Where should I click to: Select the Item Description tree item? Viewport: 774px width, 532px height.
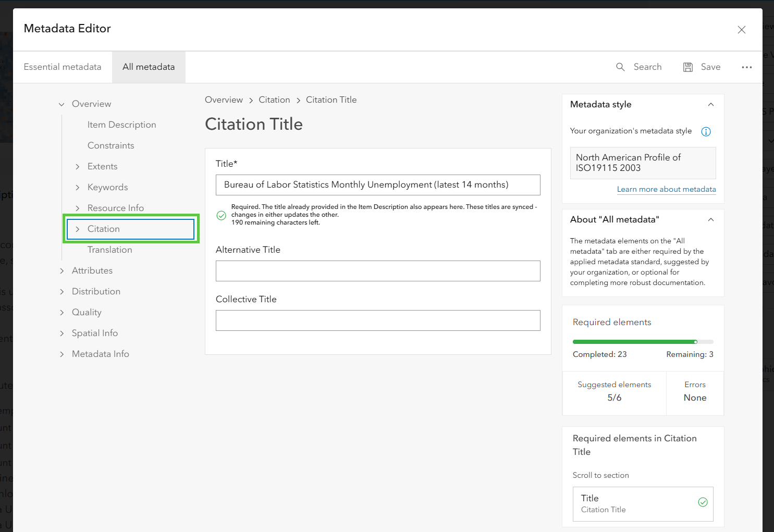pyautogui.click(x=121, y=125)
